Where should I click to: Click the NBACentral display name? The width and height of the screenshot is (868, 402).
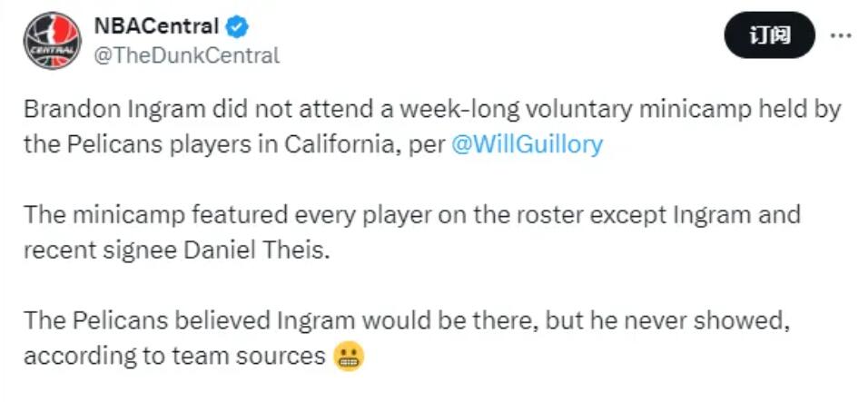tap(156, 26)
